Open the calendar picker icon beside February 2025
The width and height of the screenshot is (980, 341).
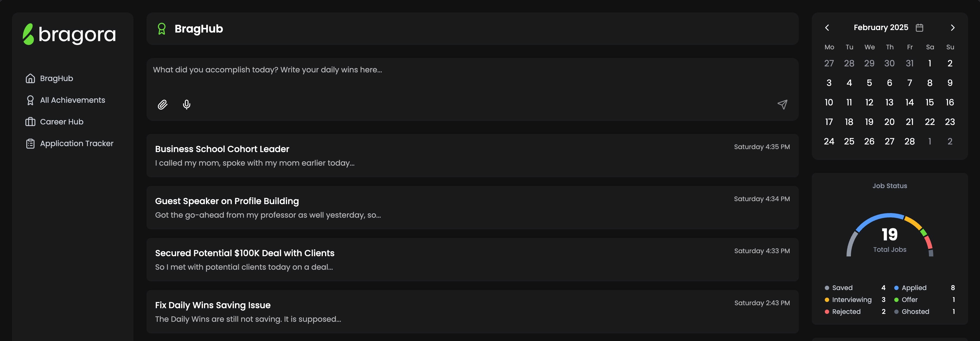919,28
